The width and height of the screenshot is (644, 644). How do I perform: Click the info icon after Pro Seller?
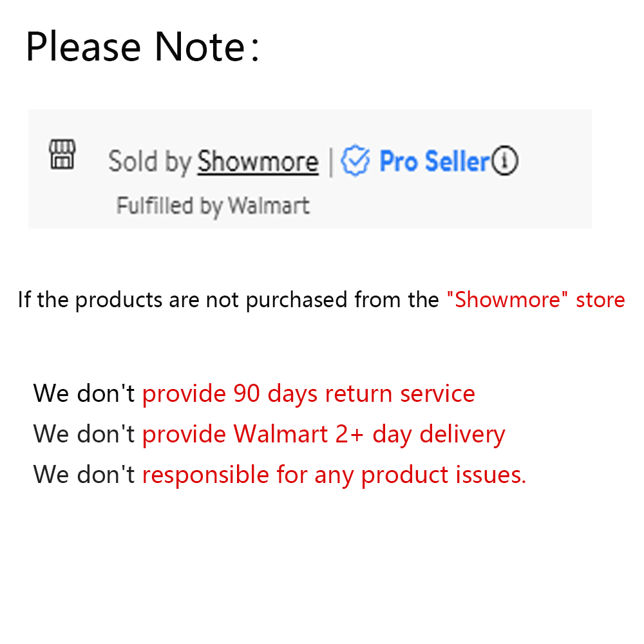tap(504, 161)
